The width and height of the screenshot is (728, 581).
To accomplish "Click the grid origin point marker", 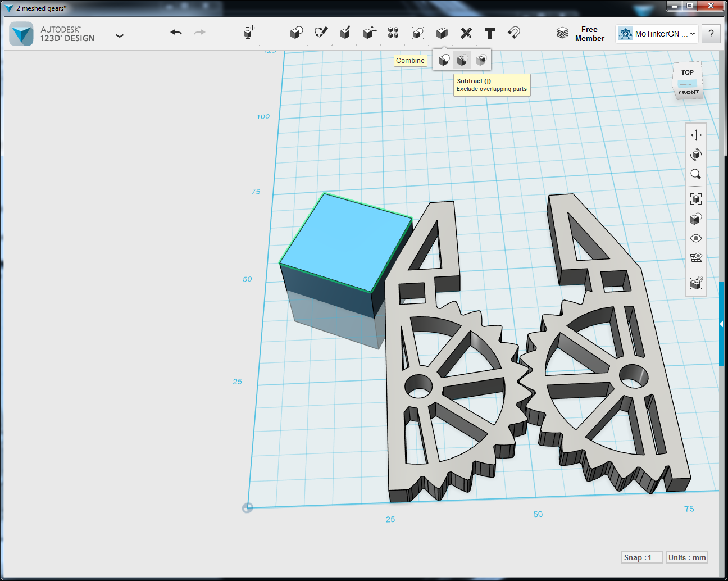I will point(247,508).
